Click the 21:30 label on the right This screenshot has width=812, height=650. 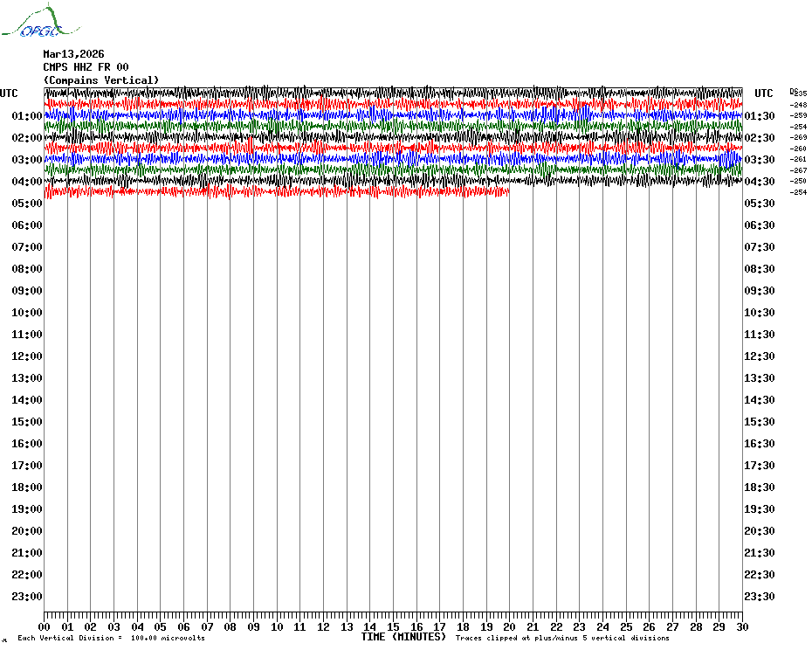[x=760, y=552]
